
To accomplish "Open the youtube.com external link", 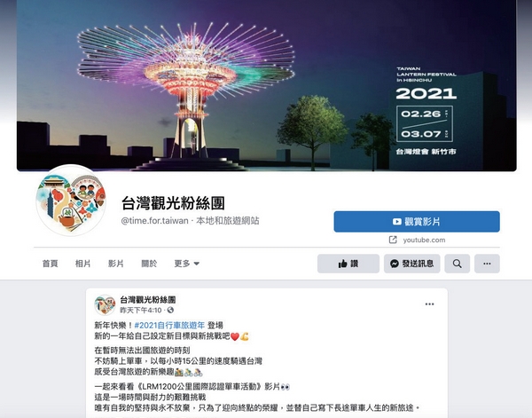I will click(x=424, y=241).
